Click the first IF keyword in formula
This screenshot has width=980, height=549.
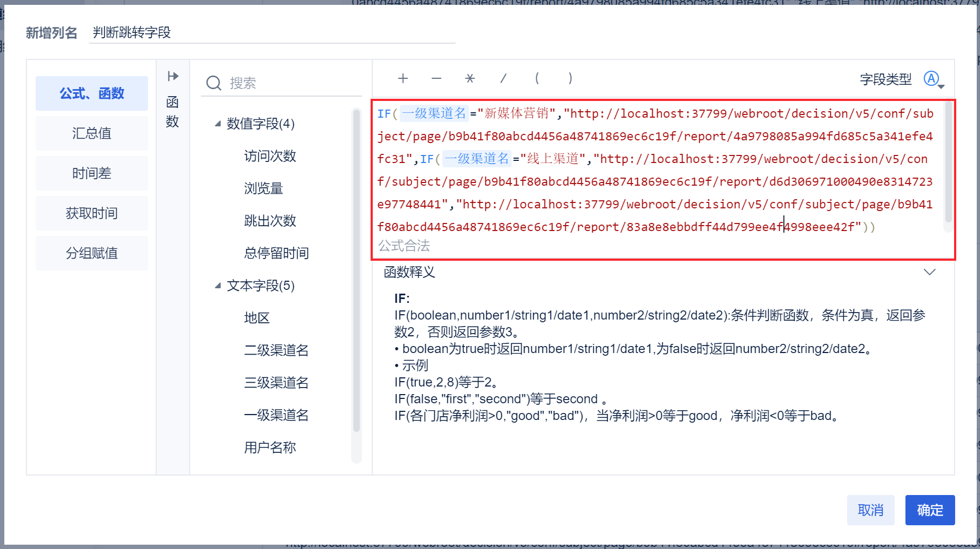pyautogui.click(x=384, y=114)
